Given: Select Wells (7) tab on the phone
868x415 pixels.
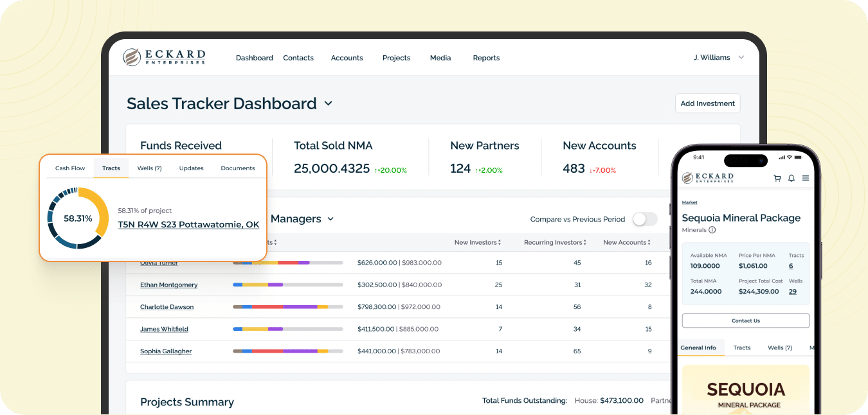Looking at the screenshot, I should click(x=780, y=348).
